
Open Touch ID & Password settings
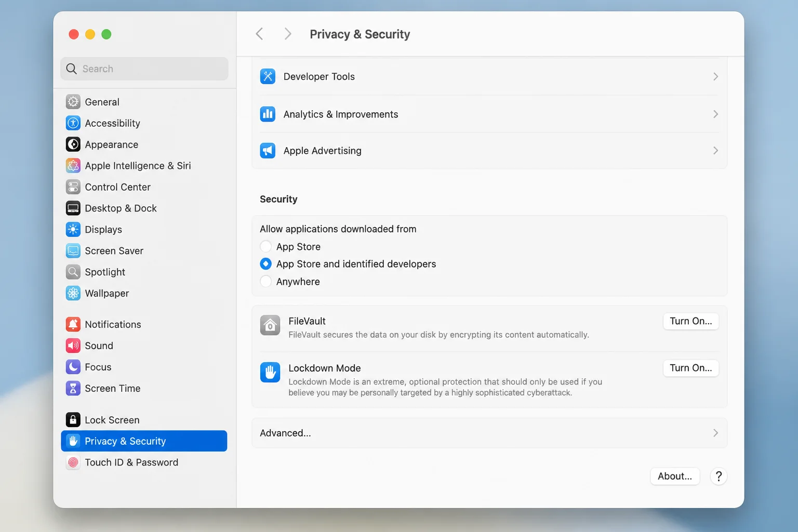[x=144, y=462]
